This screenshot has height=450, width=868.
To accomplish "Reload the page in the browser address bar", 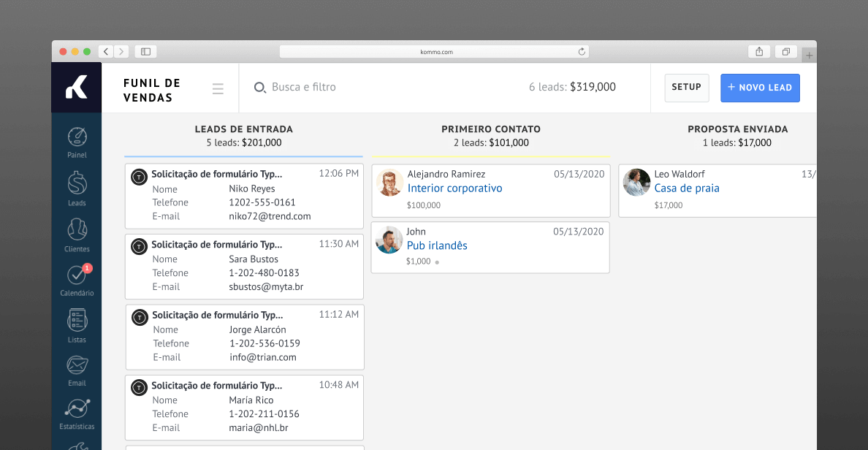I will click(x=582, y=52).
